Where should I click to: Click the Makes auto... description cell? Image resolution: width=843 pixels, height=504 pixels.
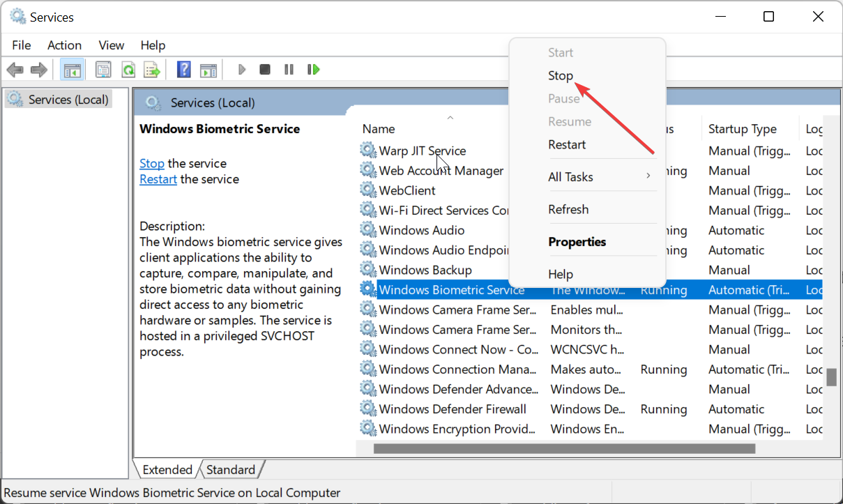(x=587, y=369)
